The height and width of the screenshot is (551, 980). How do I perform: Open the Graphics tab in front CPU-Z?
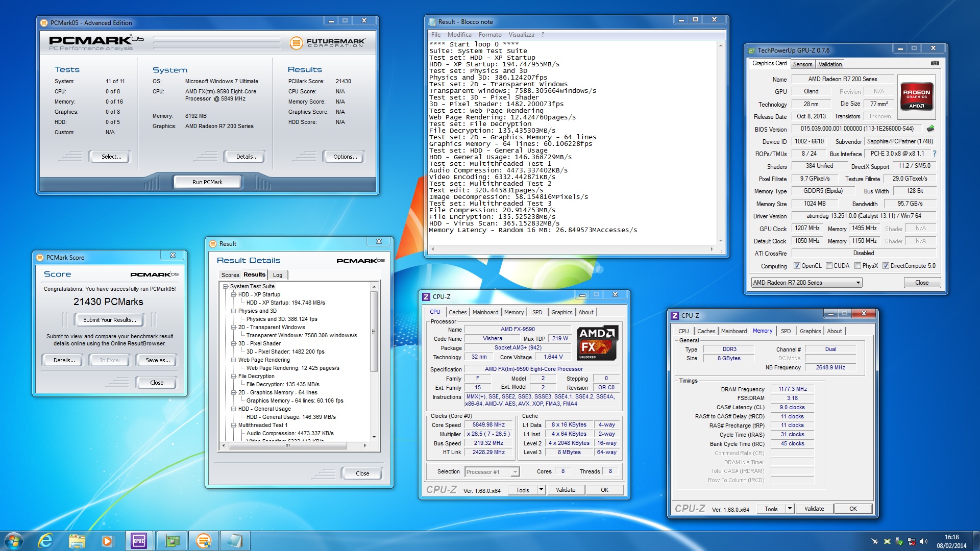[561, 312]
